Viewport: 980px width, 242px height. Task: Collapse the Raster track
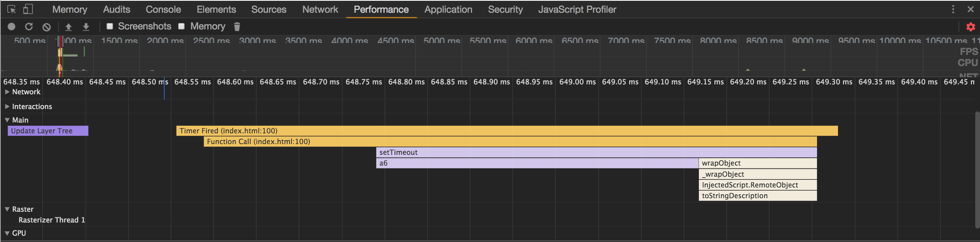click(7, 209)
